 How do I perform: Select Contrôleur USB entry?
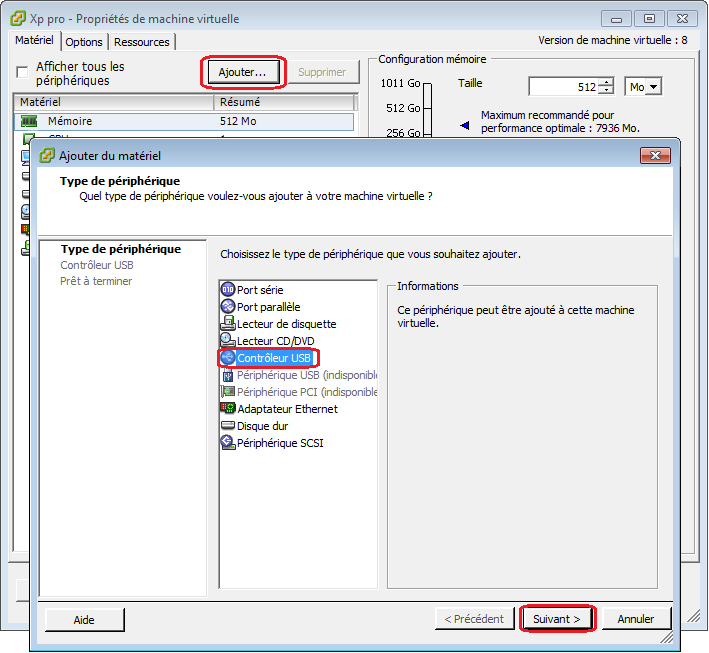pos(274,358)
